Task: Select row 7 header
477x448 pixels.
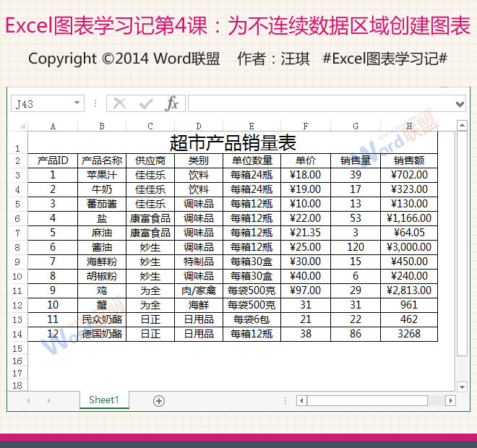Action: [17, 233]
